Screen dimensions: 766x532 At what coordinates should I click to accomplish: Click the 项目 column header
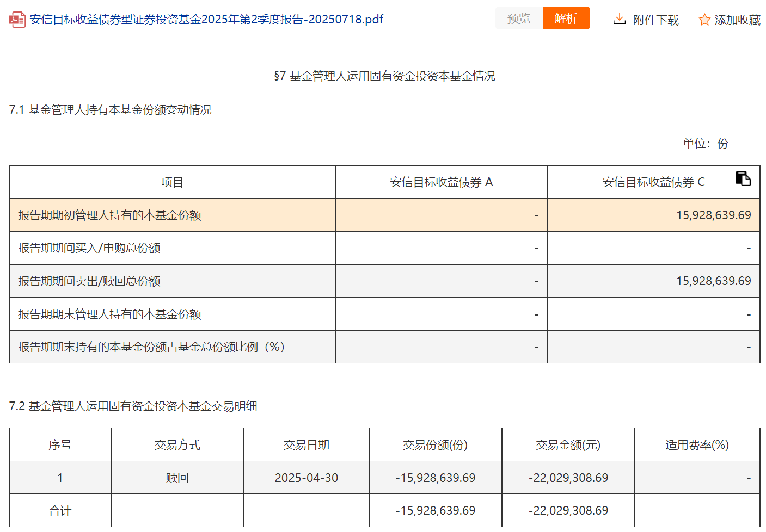coord(172,182)
